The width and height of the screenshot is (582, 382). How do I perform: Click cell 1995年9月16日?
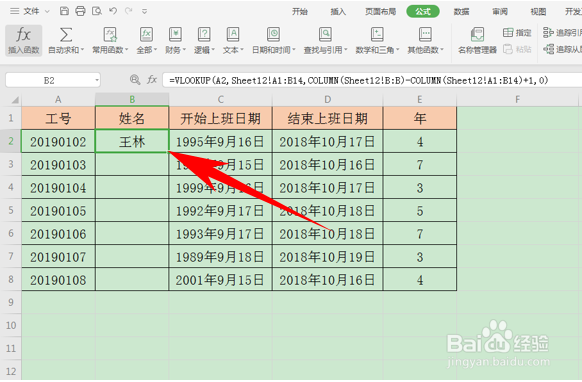click(x=220, y=141)
